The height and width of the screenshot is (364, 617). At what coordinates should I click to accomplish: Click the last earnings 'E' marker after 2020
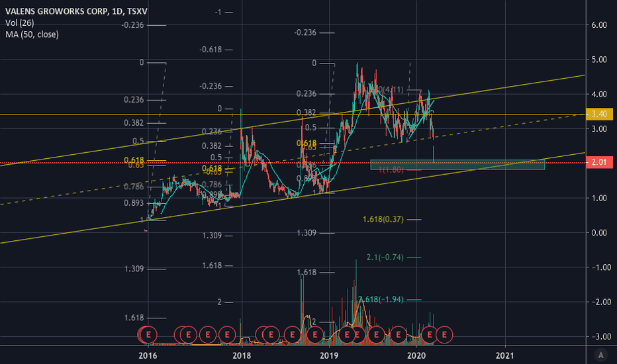tap(445, 335)
